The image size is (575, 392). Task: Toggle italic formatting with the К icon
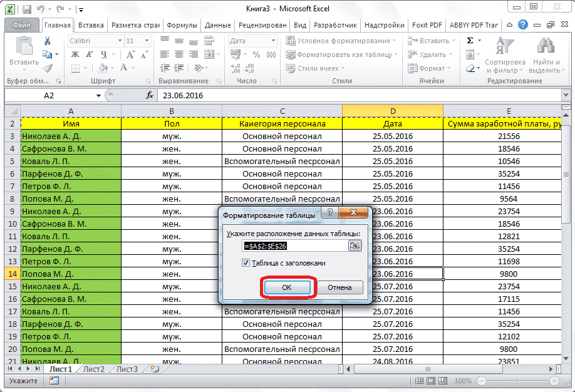[x=89, y=54]
